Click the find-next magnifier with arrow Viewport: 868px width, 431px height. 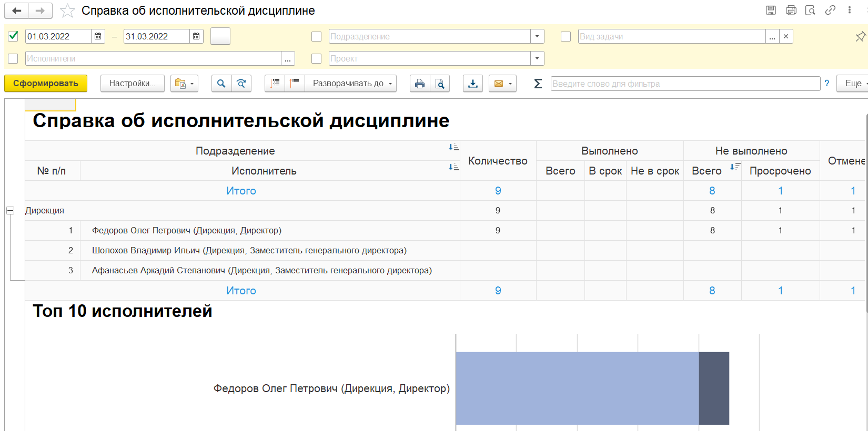pyautogui.click(x=241, y=84)
